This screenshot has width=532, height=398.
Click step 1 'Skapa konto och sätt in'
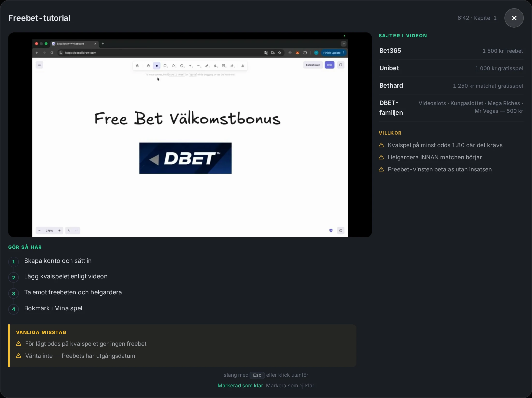[58, 261]
